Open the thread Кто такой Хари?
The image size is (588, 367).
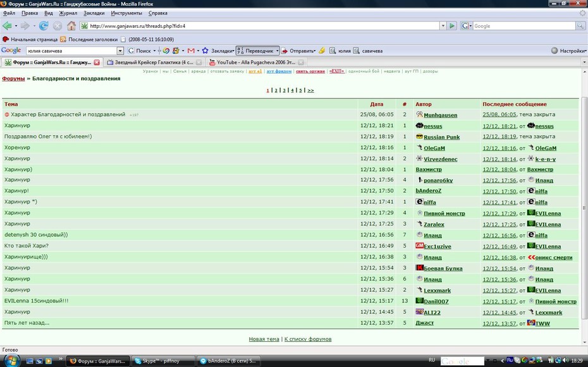27,246
